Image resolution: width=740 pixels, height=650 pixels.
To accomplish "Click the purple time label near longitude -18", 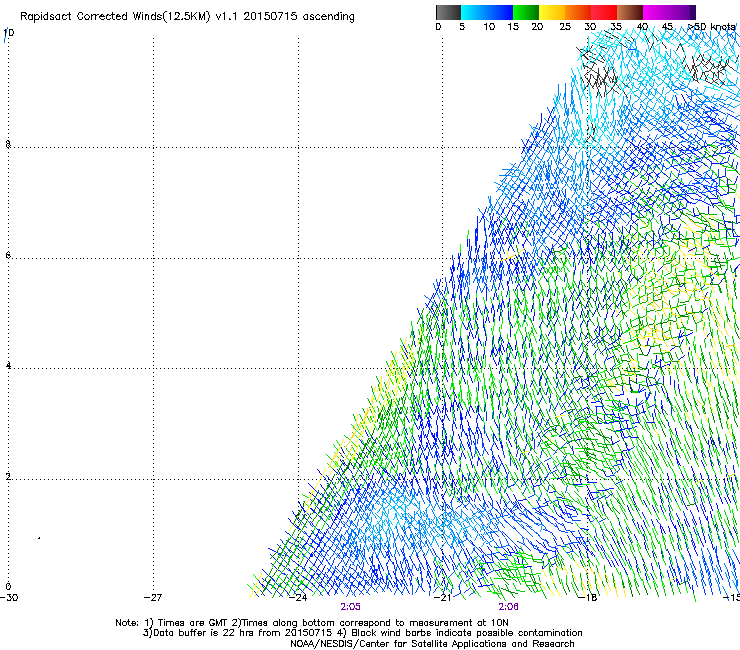I will point(508,607).
